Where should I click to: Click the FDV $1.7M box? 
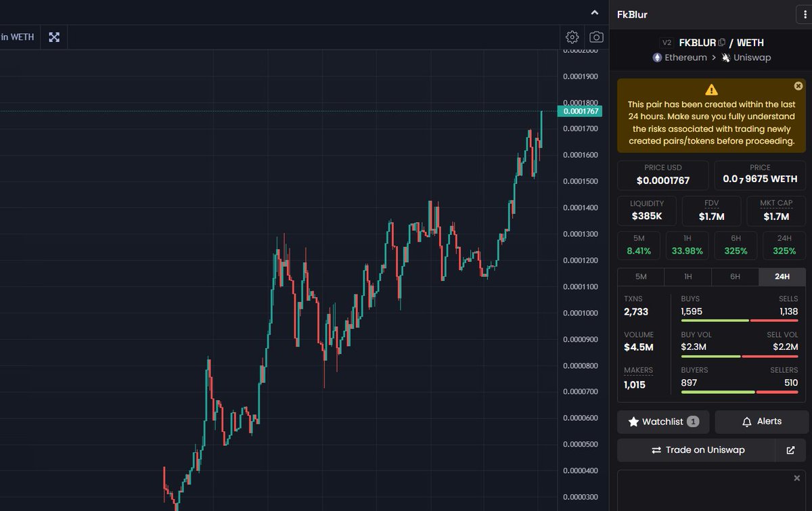pos(712,211)
